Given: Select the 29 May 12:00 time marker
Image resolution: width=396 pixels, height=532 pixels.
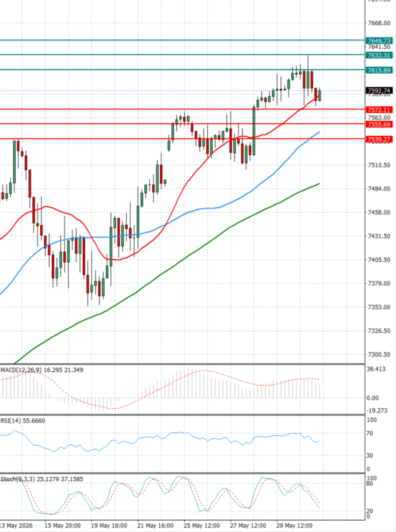Looking at the screenshot, I should [x=294, y=526].
